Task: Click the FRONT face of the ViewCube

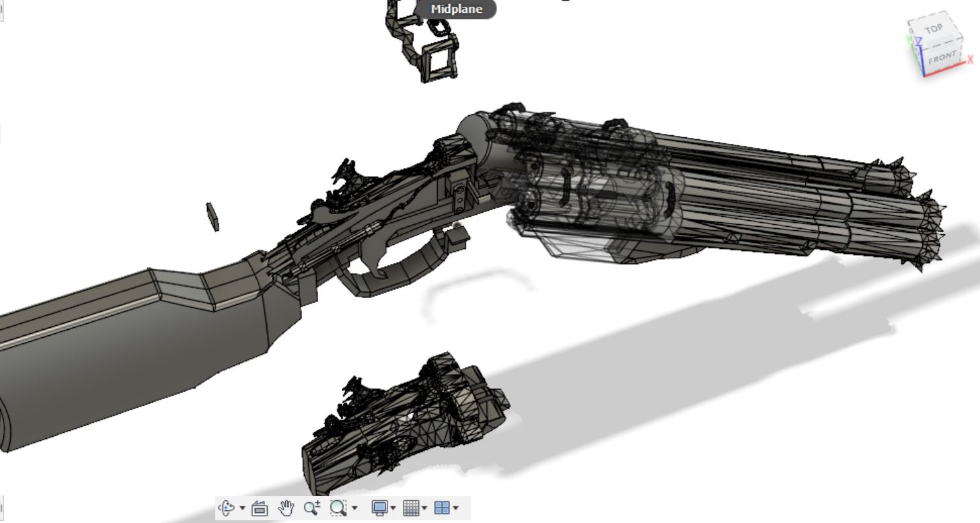Action: [942, 58]
